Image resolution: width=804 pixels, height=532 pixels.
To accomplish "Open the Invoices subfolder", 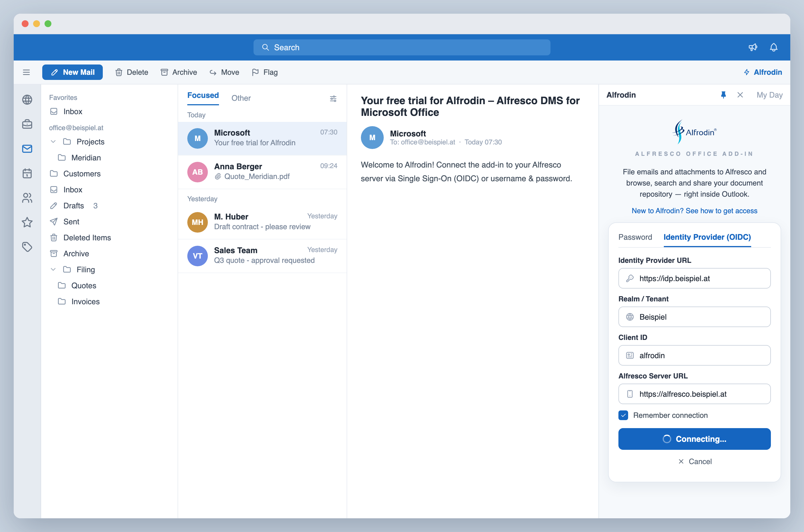I will tap(109, 302).
